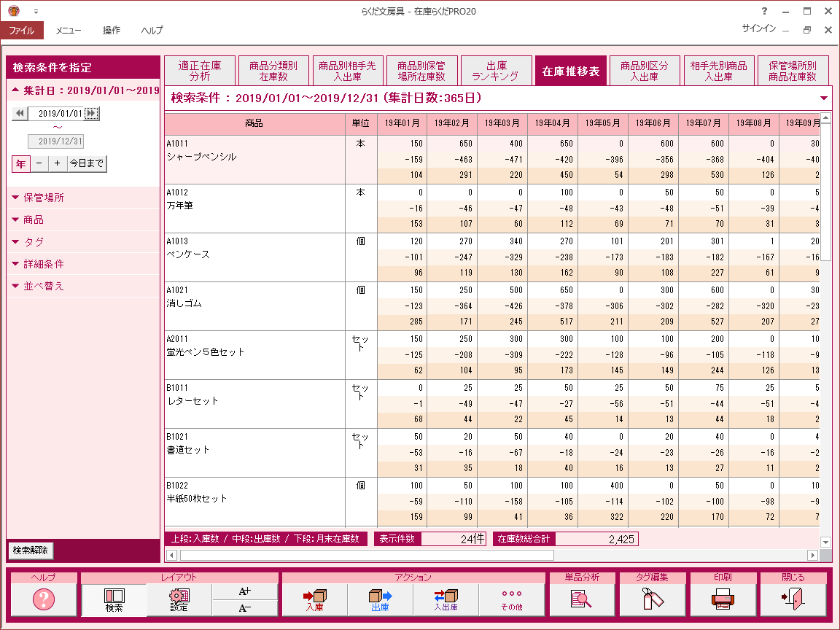This screenshot has width=840, height=630.
Task: Start 入庫 stock-in action
Action: [315, 599]
